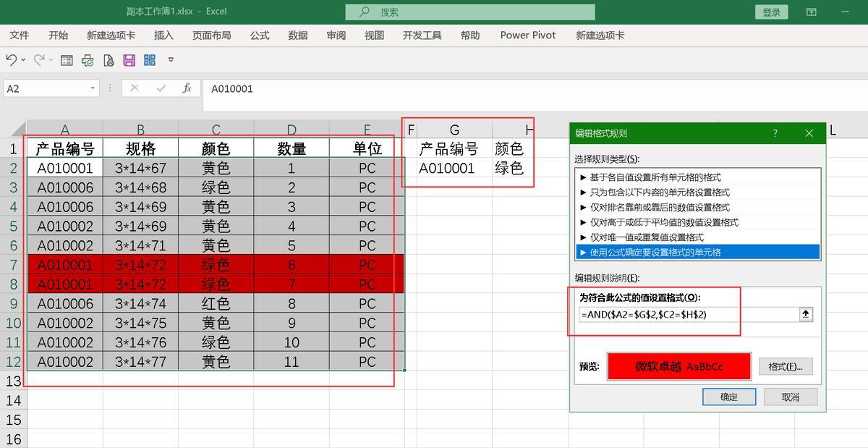Close the 编辑格式规则 dialog
The height and width of the screenshot is (448, 868).
[809, 133]
